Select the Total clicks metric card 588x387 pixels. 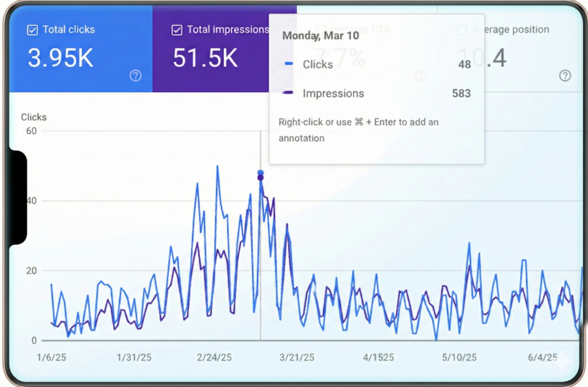(x=80, y=49)
